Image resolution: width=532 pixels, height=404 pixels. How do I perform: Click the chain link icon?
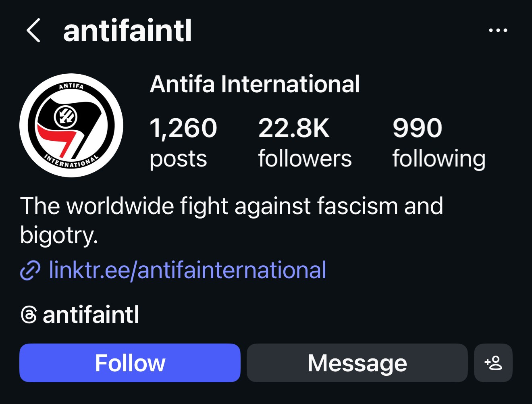click(x=30, y=271)
